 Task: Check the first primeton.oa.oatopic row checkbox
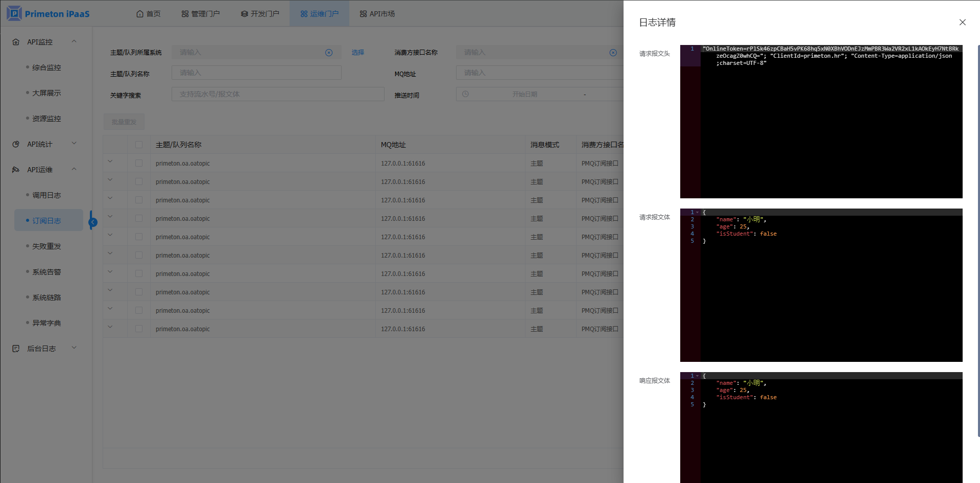coord(139,164)
